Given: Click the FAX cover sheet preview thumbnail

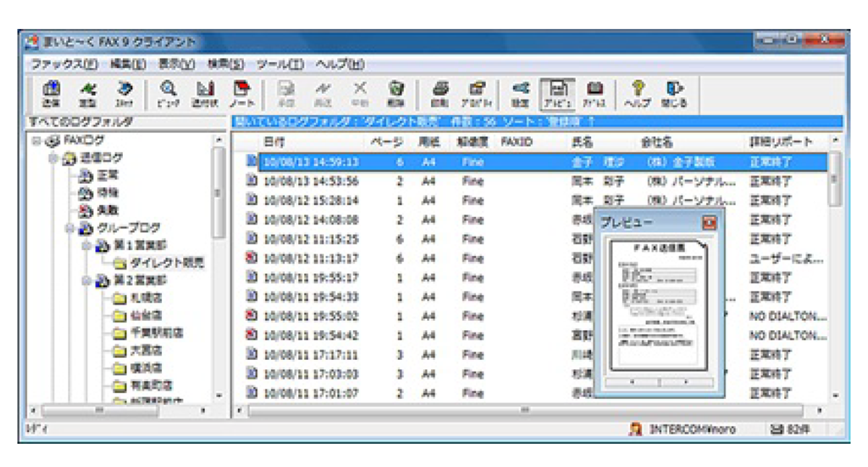Looking at the screenshot, I should (659, 306).
